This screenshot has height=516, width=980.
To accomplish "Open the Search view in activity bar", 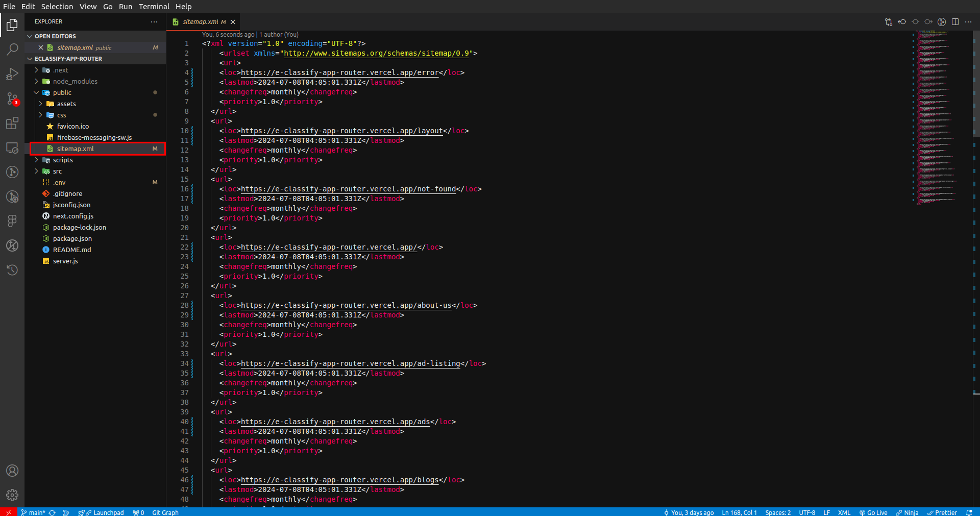I will coord(12,50).
